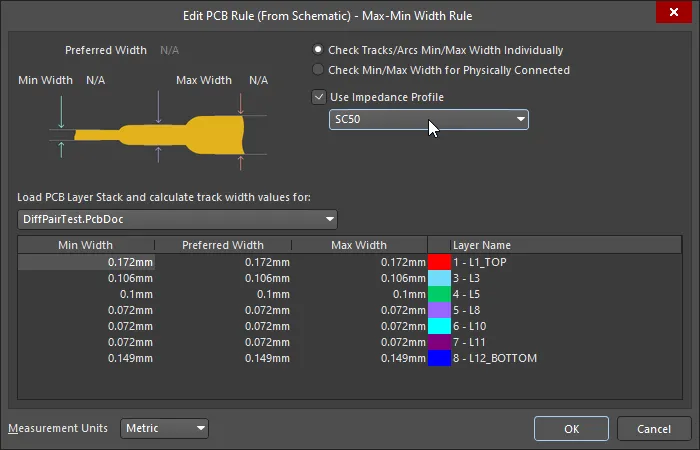Click the OK button
Viewport: 700px width, 450px height.
(571, 428)
